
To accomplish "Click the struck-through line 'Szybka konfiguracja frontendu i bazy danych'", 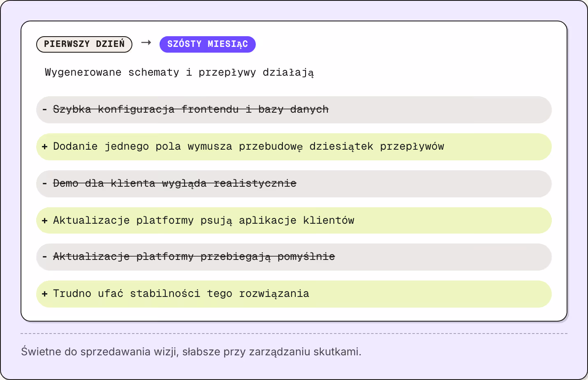I will click(x=294, y=110).
